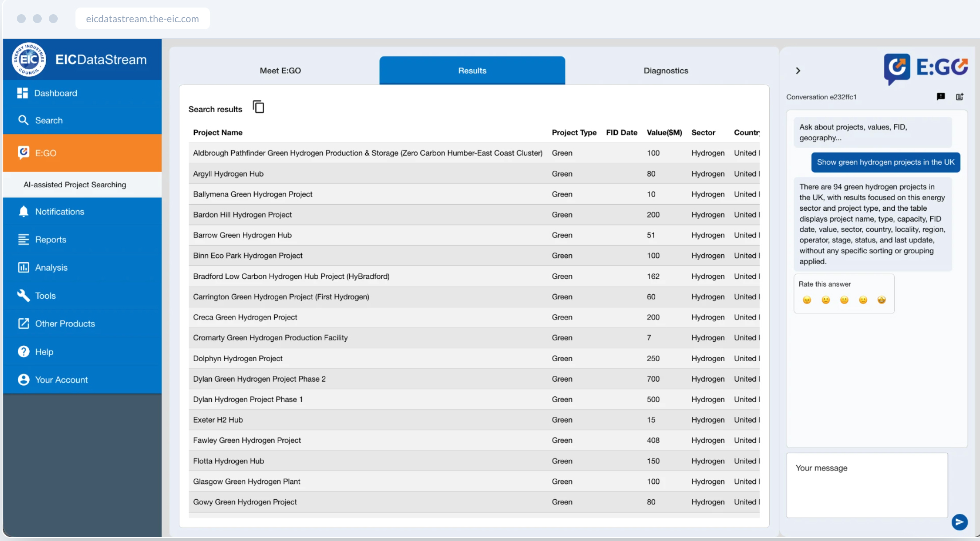Image resolution: width=980 pixels, height=541 pixels.
Task: Click Barrow Green Hydrogen Hub name
Action: point(242,235)
